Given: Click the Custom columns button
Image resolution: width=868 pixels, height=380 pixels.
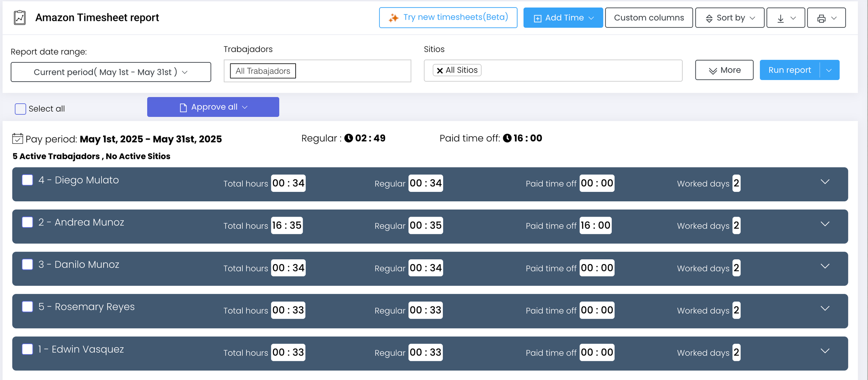Looking at the screenshot, I should pyautogui.click(x=649, y=18).
